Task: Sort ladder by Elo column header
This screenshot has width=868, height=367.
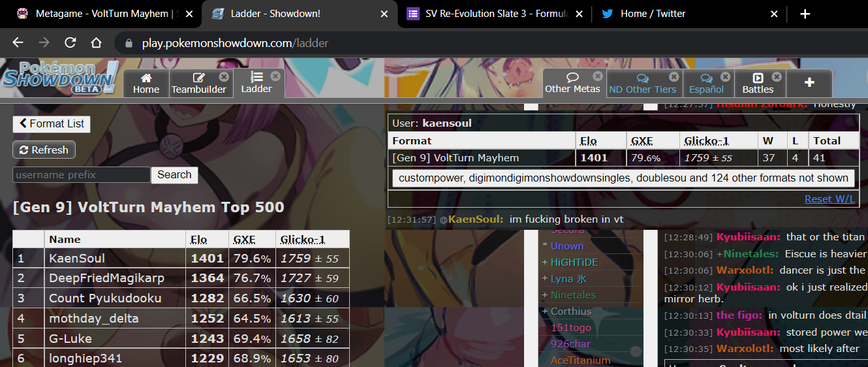Action: pyautogui.click(x=198, y=240)
